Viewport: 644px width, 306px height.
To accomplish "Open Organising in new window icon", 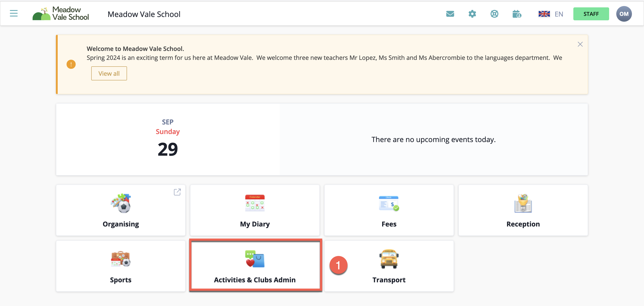I will coord(177,192).
